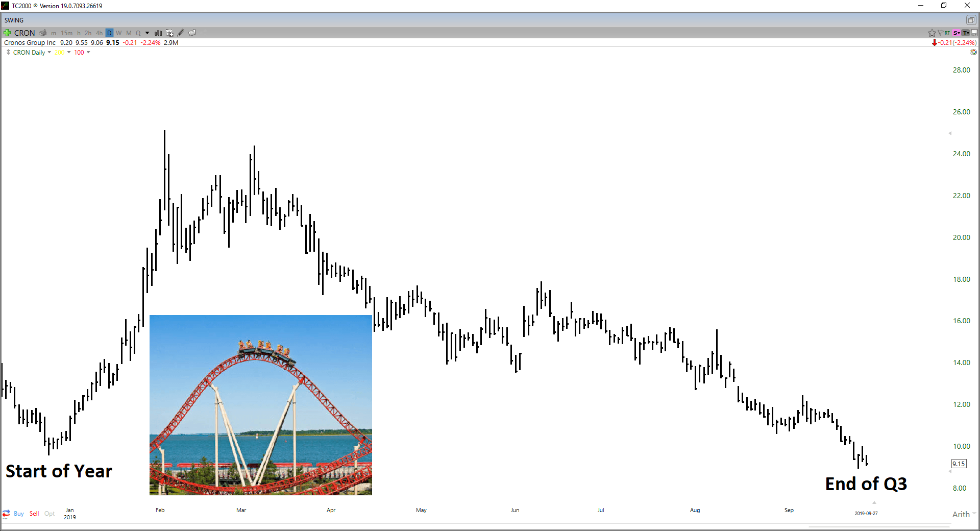Open the print chart icon
Image resolution: width=980 pixels, height=531 pixels.
click(x=43, y=33)
